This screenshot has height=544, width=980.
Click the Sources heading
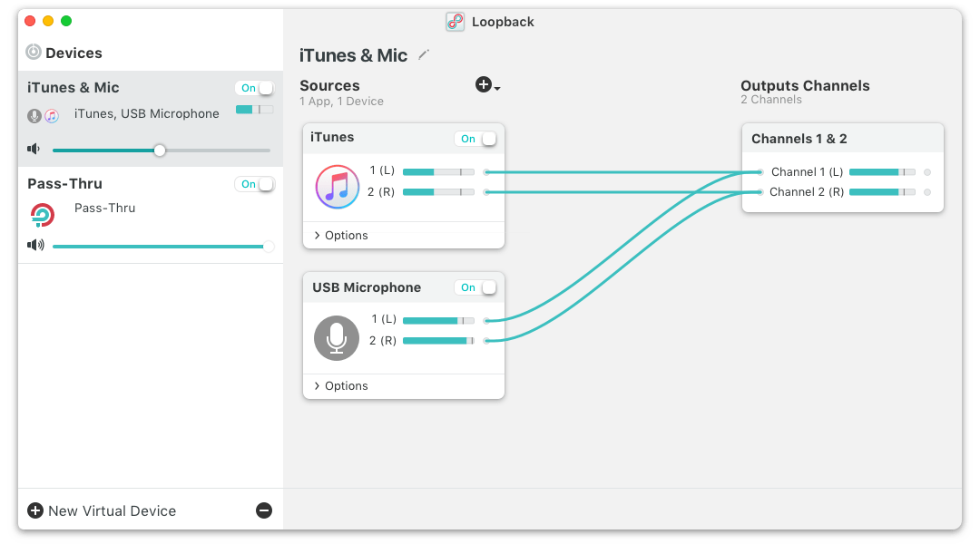coord(329,85)
